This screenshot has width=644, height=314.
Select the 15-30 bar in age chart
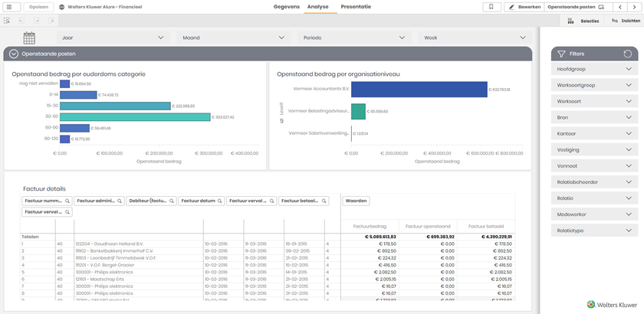click(115, 106)
